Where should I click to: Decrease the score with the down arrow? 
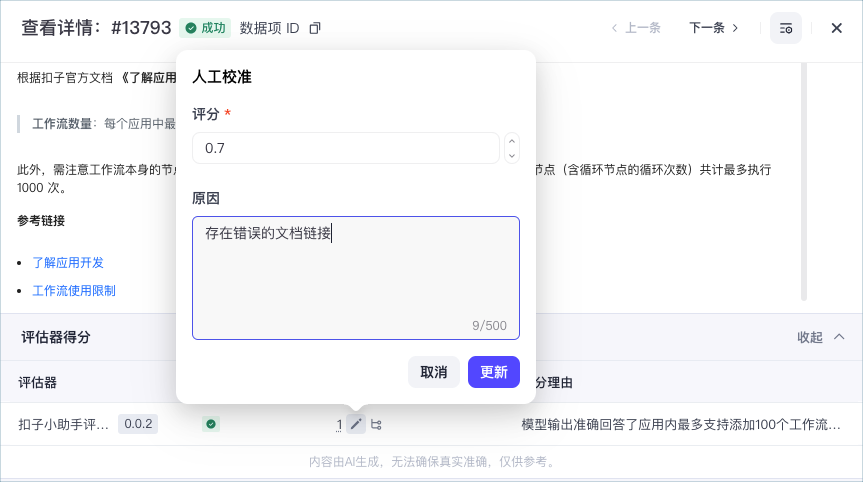click(x=512, y=156)
